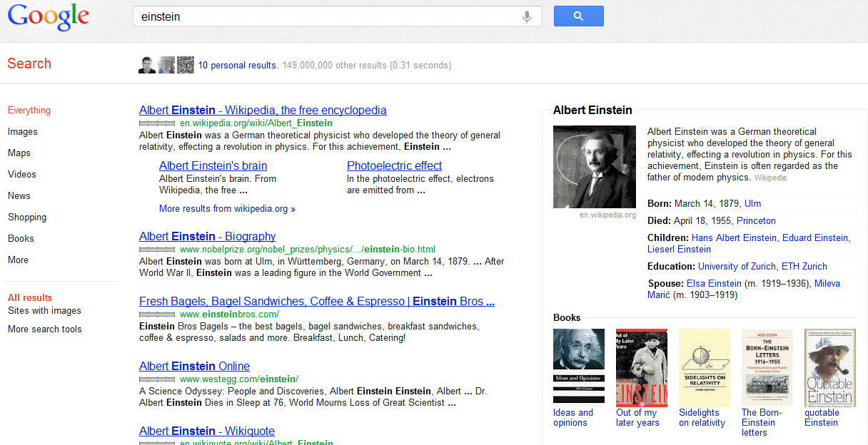
Task: Open Ideas and Opinions book cover
Action: tap(579, 366)
